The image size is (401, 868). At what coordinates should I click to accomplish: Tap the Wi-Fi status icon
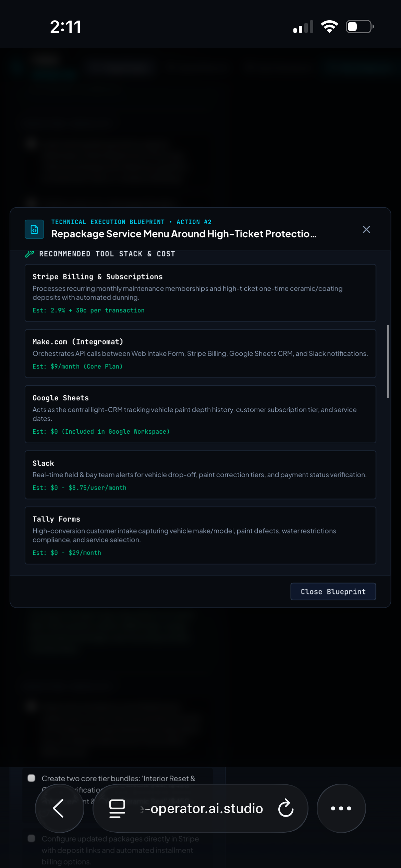point(329,26)
